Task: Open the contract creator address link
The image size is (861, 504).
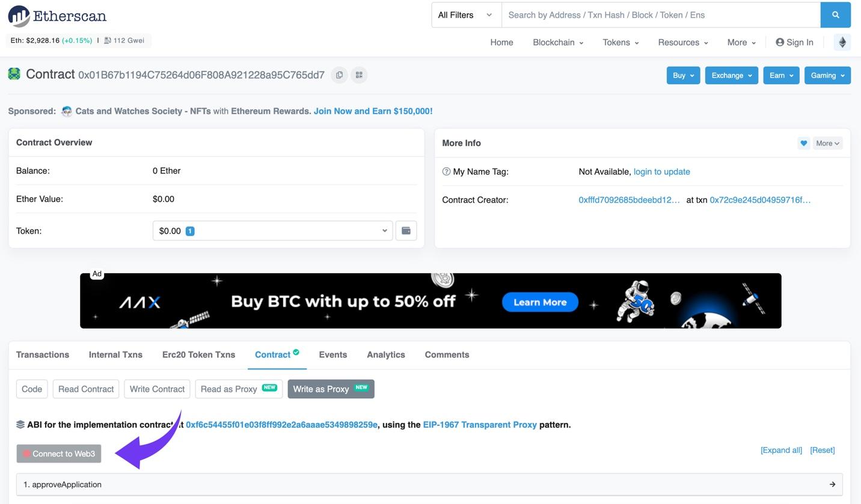Action: 629,200
